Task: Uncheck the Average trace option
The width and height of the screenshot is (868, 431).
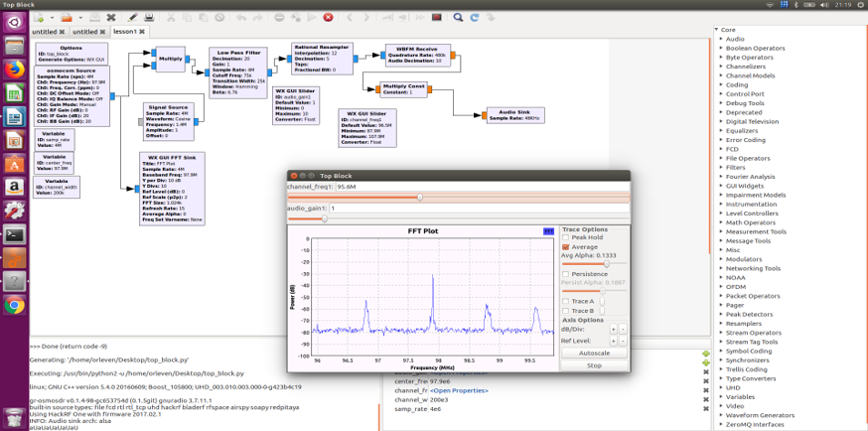Action: click(566, 246)
